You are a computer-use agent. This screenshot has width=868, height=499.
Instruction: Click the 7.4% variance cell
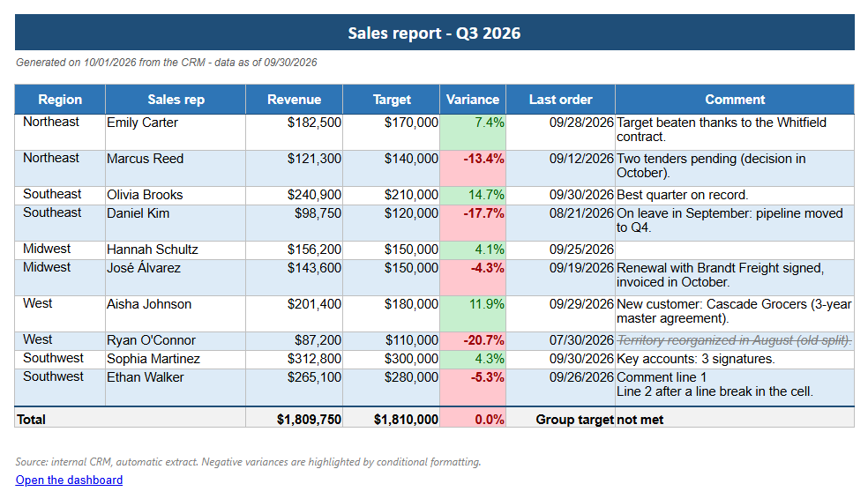click(x=473, y=132)
